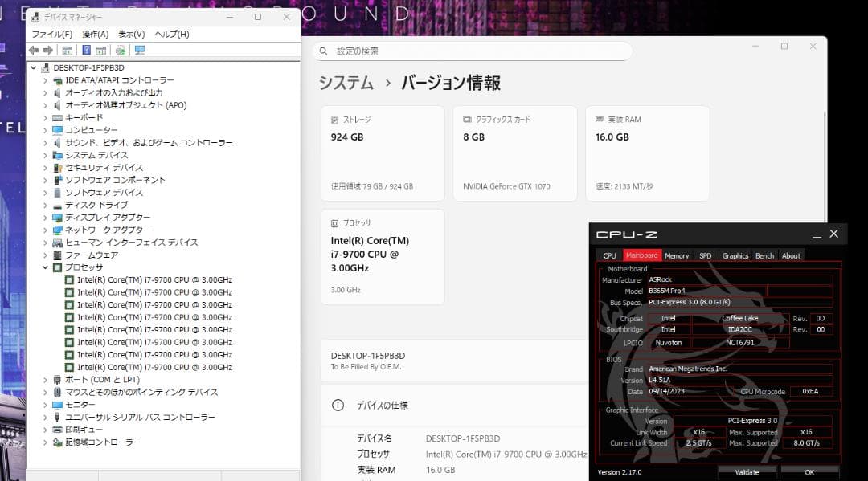Open the 操作(A) menu
The width and height of the screenshot is (868, 481).
point(95,35)
